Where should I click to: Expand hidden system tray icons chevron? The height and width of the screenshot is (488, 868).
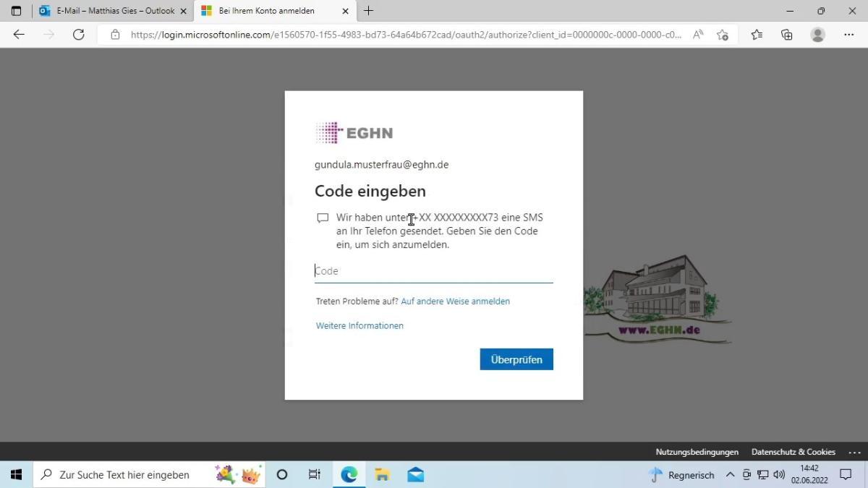730,475
